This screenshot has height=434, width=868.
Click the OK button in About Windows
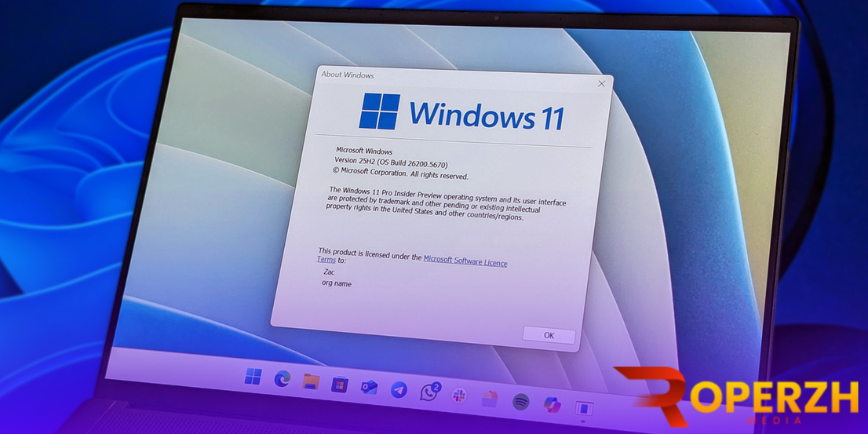tap(549, 335)
